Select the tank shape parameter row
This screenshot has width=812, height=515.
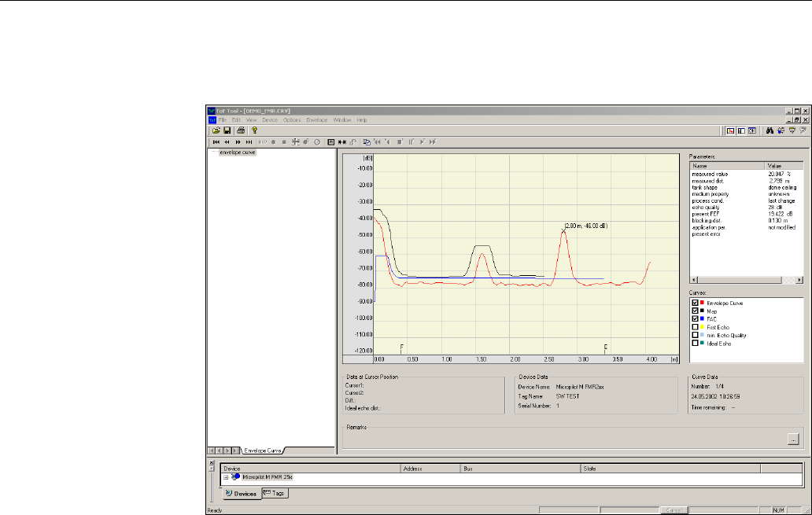[x=746, y=187]
